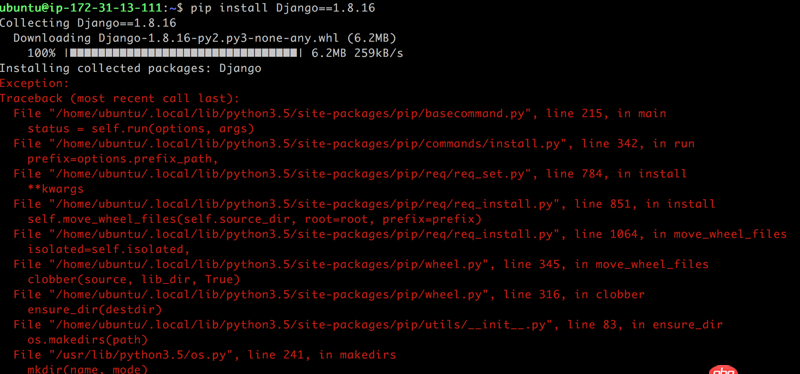This screenshot has width=800, height=374.
Task: Click the 'status = self.run(options, args)' line
Action: [x=141, y=129]
